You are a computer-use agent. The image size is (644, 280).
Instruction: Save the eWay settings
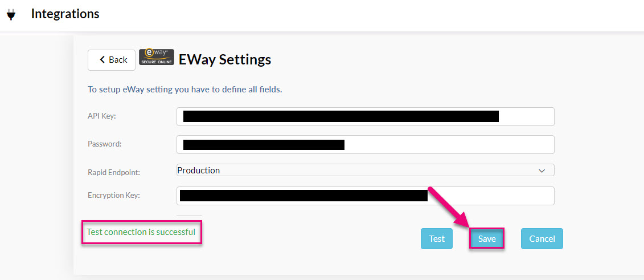pyautogui.click(x=487, y=239)
